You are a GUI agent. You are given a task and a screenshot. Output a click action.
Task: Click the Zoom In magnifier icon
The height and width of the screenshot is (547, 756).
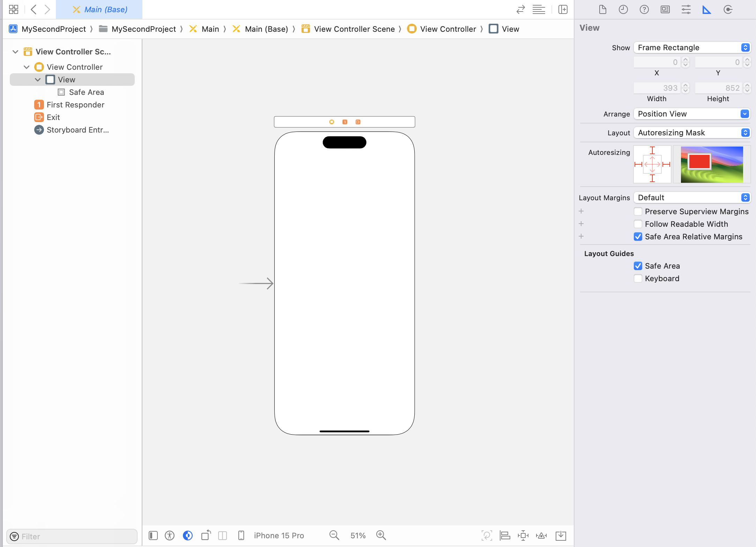[381, 535]
